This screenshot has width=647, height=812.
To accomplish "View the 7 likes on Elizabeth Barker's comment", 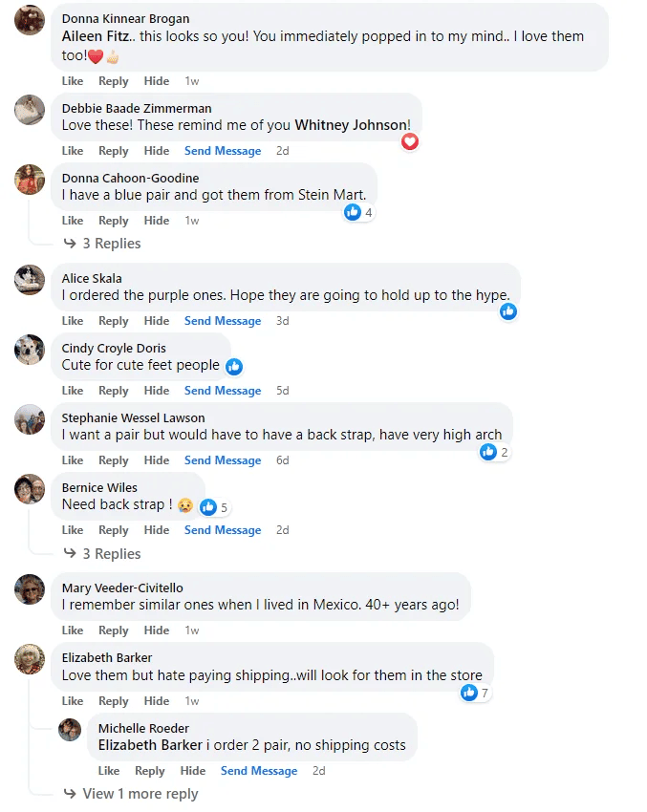I will tap(475, 693).
